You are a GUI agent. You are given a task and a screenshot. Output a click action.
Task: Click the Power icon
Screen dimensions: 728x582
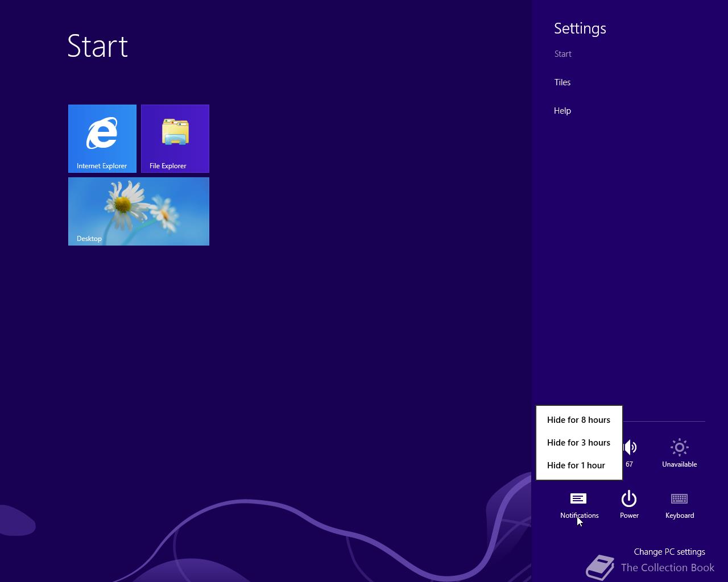[x=629, y=498]
